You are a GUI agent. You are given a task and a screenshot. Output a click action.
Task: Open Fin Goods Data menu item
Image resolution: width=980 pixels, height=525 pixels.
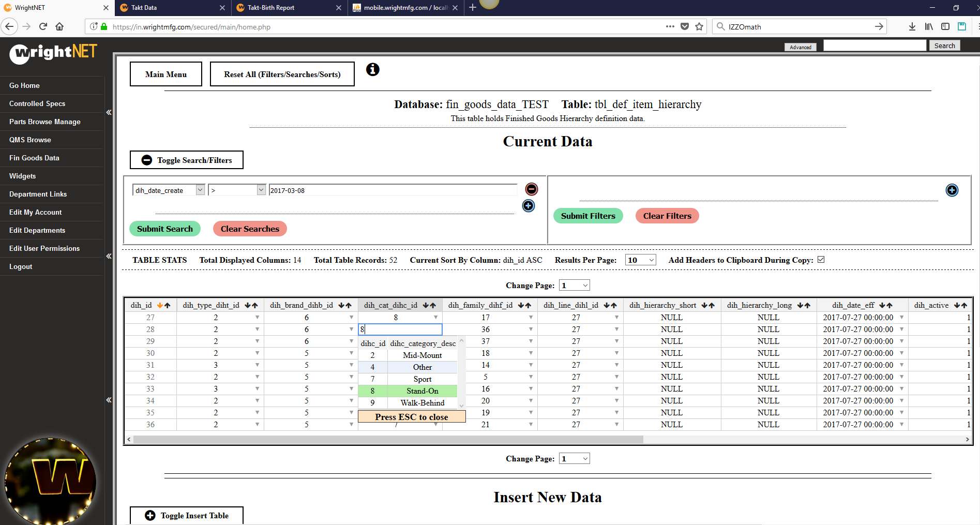point(34,158)
